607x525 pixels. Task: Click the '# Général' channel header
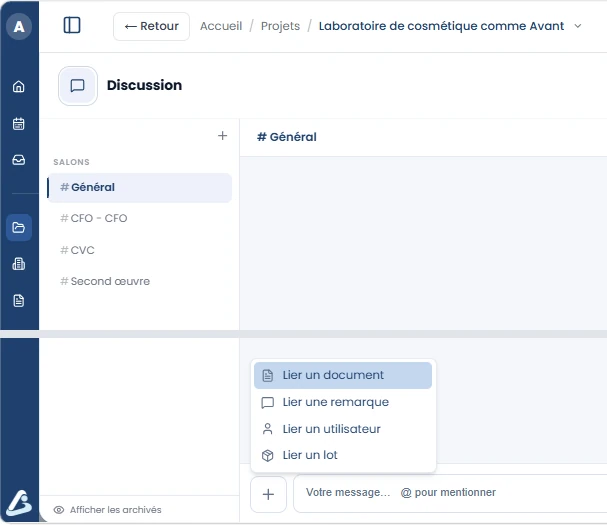point(287,137)
